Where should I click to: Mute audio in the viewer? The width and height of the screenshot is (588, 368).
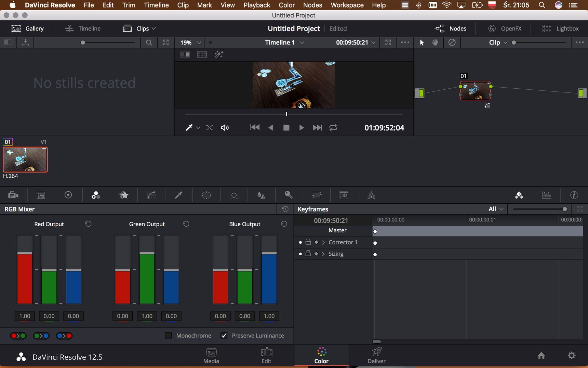click(225, 128)
